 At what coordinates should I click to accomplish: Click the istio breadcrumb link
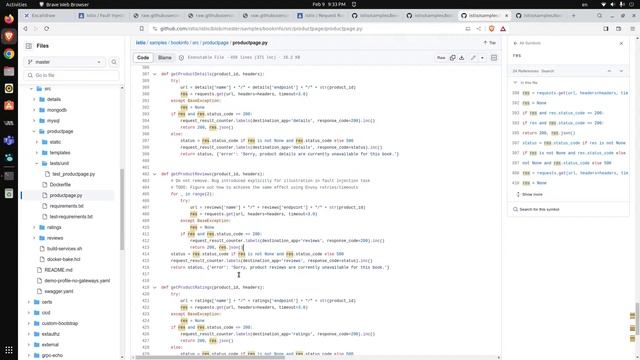click(140, 42)
